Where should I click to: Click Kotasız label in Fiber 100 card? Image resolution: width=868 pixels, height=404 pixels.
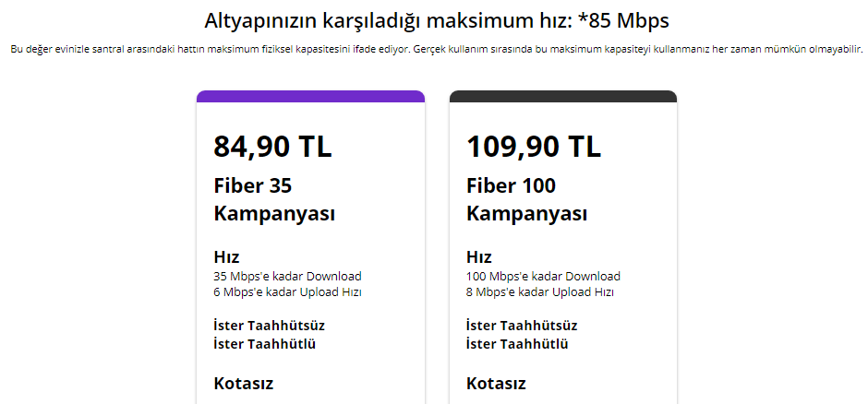[x=496, y=383]
